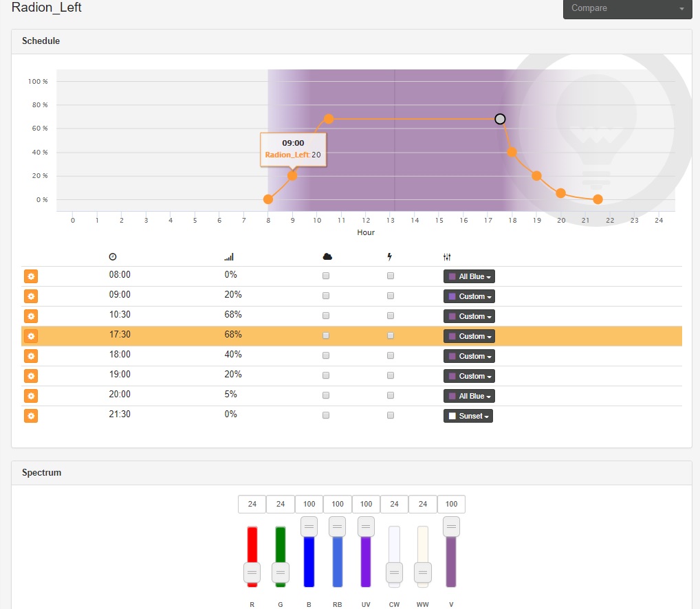Expand the All Blue dropdown at 08:00

tap(469, 276)
